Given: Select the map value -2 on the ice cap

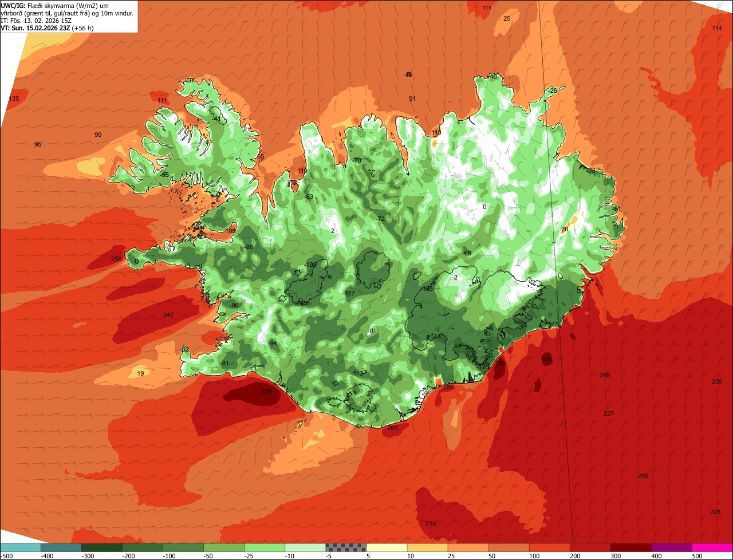Looking at the screenshot, I should coord(454,278).
